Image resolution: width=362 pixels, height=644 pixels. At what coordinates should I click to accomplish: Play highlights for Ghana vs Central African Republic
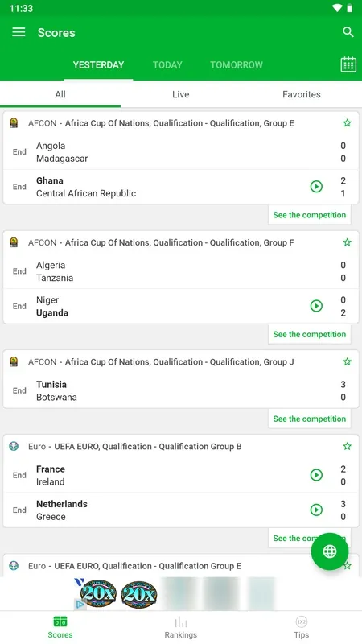coord(316,187)
